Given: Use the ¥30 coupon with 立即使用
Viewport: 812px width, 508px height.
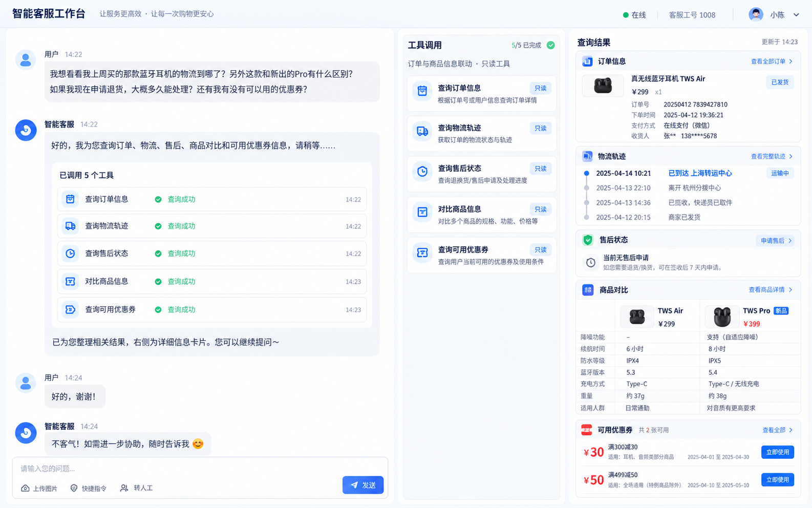Looking at the screenshot, I should point(777,452).
